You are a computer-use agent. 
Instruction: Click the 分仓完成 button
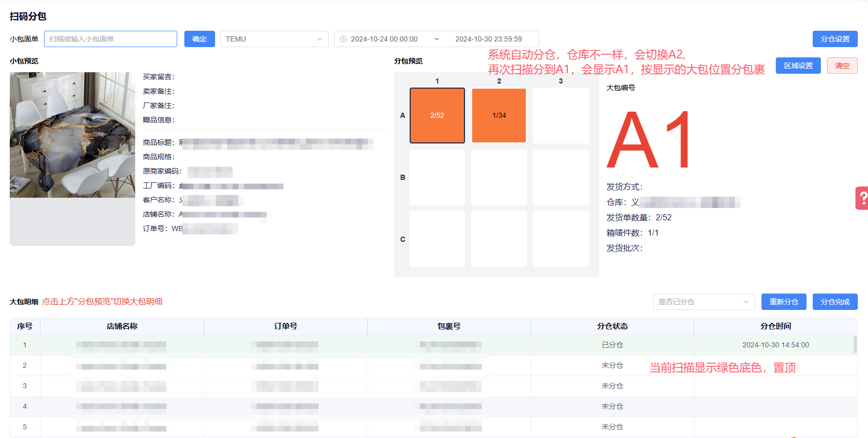(835, 302)
